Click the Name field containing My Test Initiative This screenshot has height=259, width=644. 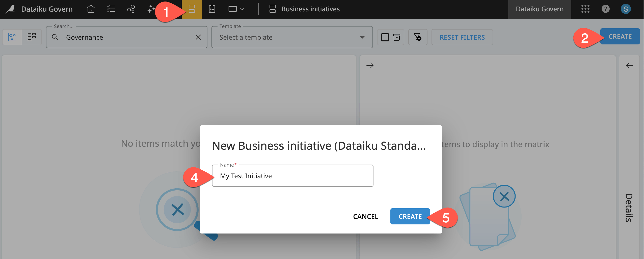[292, 176]
